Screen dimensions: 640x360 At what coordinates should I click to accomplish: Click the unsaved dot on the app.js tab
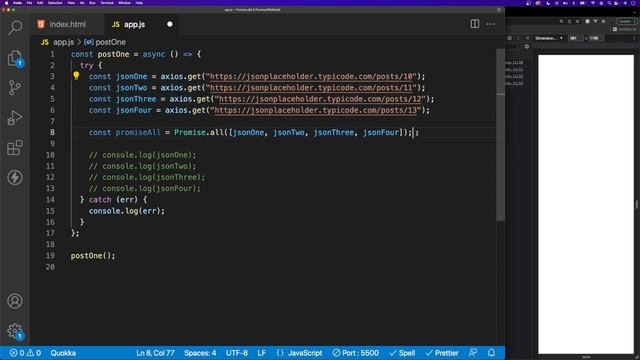pyautogui.click(x=170, y=24)
